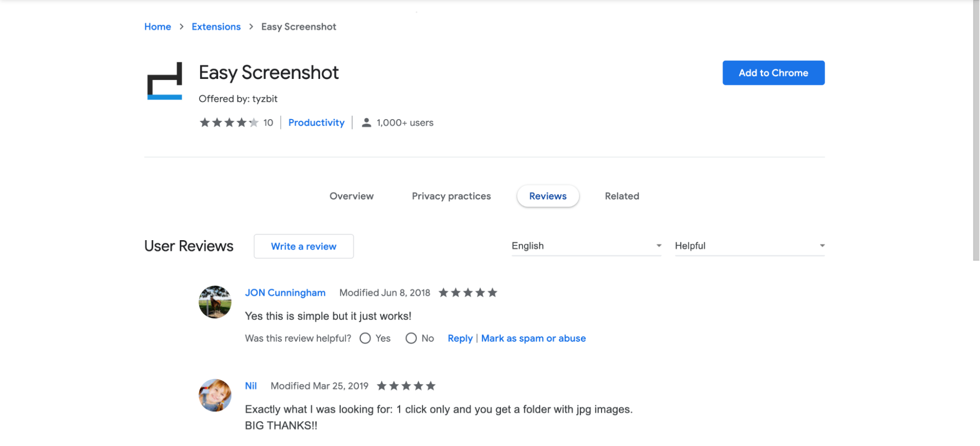The image size is (980, 446).
Task: Click the users person icon
Action: 366,123
